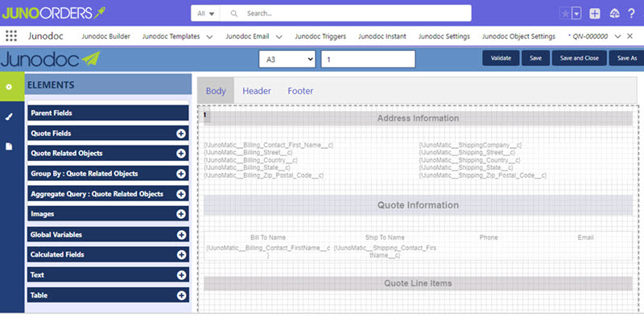Select the Billing_Street__c merge field
The image size is (644, 317).
click(x=249, y=153)
